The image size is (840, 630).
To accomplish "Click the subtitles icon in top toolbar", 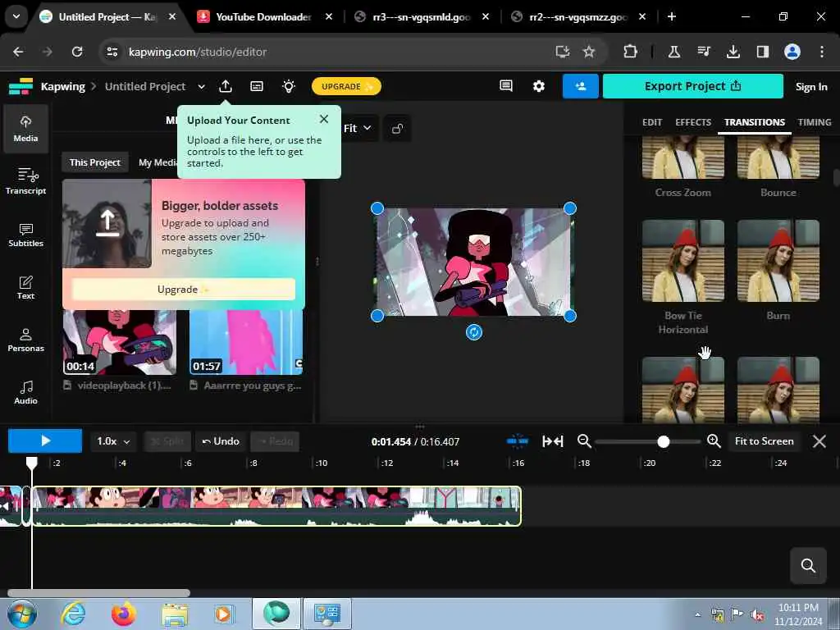I will click(257, 86).
